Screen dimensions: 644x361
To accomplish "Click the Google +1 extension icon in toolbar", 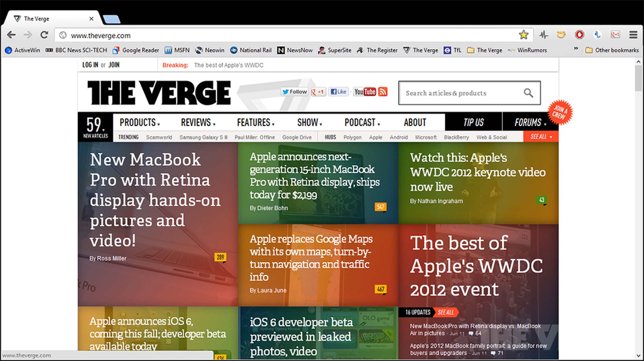I will (615, 35).
